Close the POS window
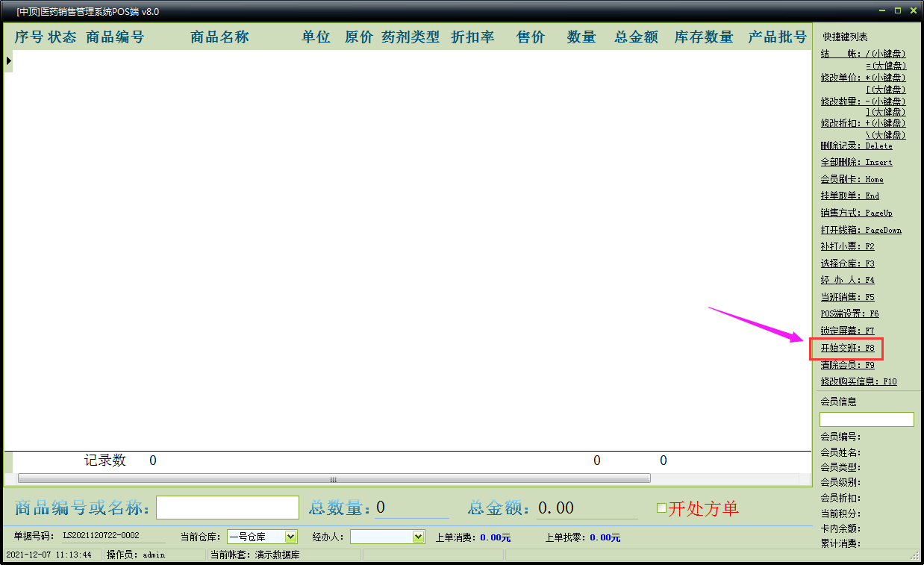This screenshot has width=924, height=565. [x=913, y=10]
